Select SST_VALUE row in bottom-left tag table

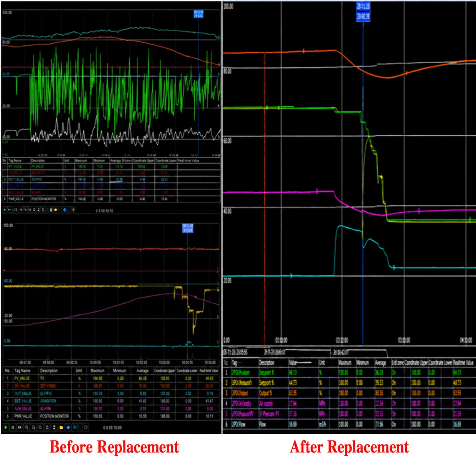111,401
